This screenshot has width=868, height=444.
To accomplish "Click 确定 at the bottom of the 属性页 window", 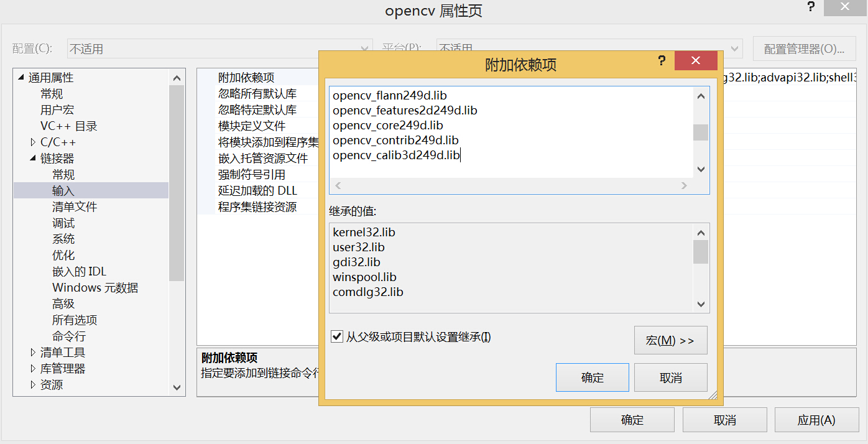I will point(632,420).
